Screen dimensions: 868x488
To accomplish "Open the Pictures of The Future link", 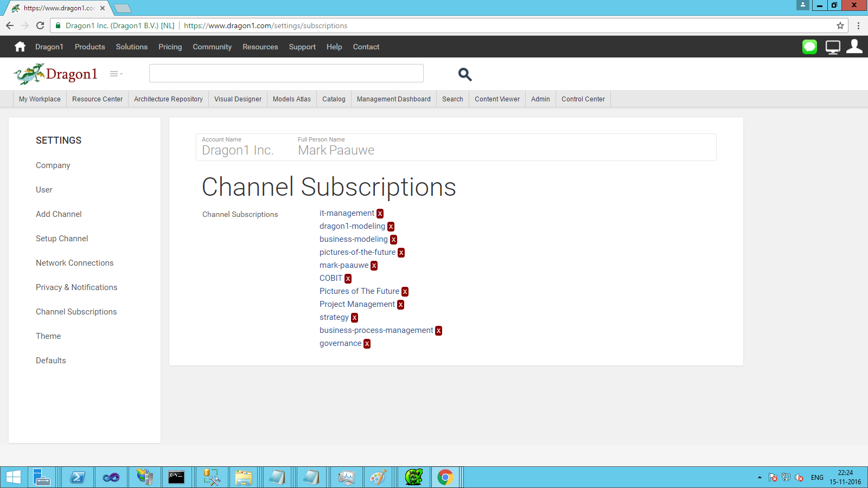I will (359, 291).
